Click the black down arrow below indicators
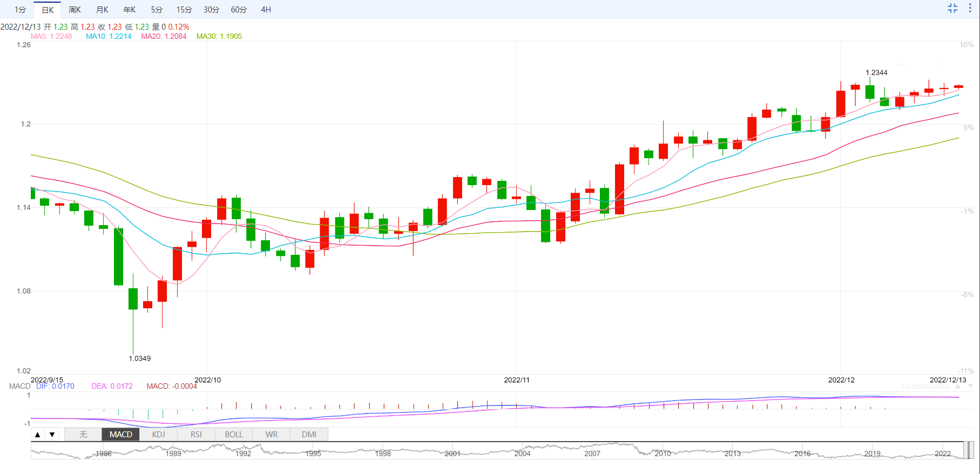This screenshot has width=980, height=474. point(52,435)
